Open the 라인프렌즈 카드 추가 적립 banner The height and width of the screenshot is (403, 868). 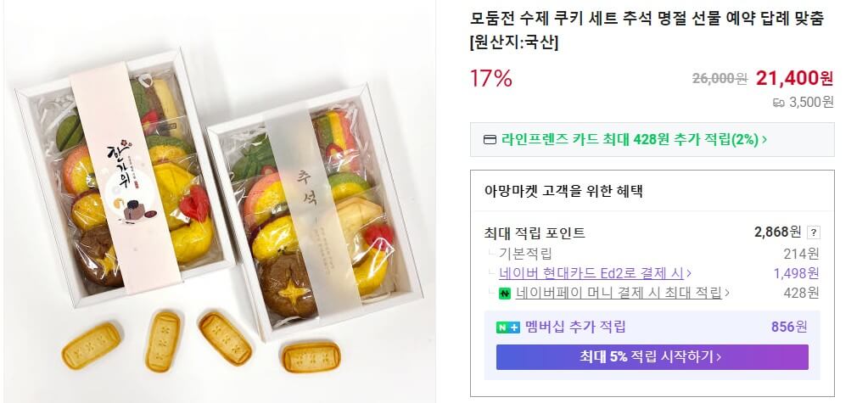point(652,140)
